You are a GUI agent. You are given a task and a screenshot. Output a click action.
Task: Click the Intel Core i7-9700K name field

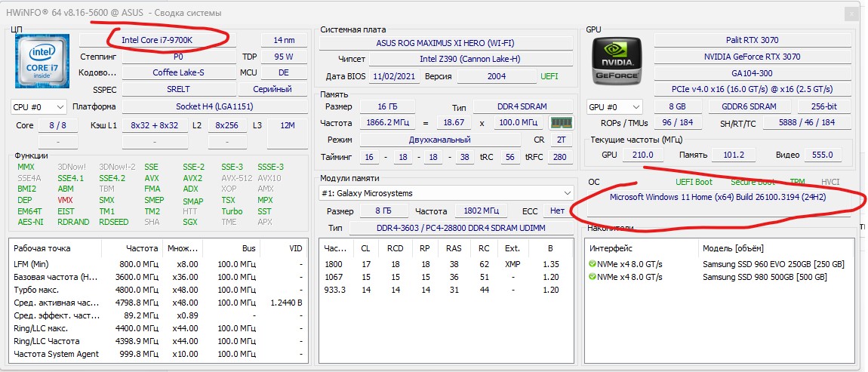click(x=158, y=41)
